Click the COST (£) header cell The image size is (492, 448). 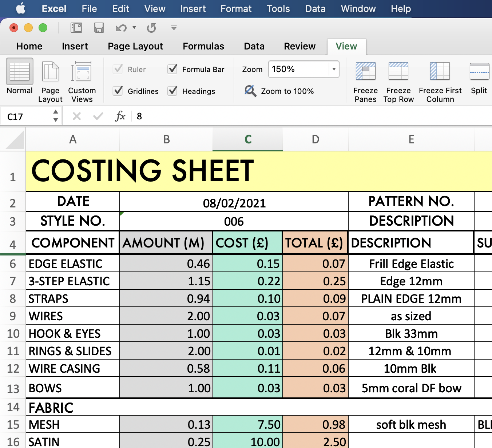click(248, 243)
